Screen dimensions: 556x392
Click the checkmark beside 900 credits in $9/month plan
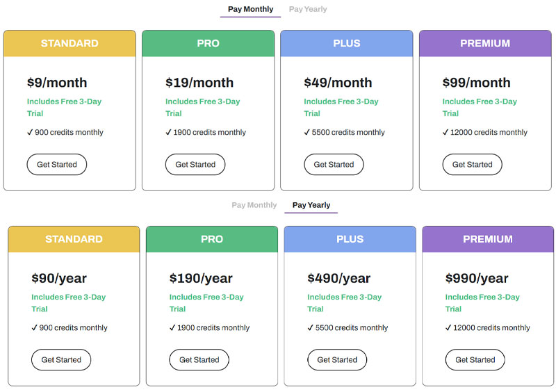30,133
